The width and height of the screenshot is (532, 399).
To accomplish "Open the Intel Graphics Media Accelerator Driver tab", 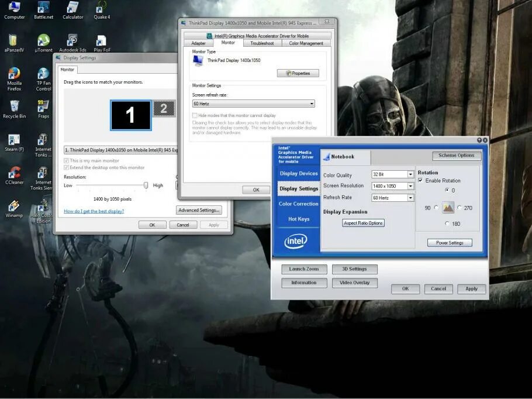I will (x=257, y=36).
